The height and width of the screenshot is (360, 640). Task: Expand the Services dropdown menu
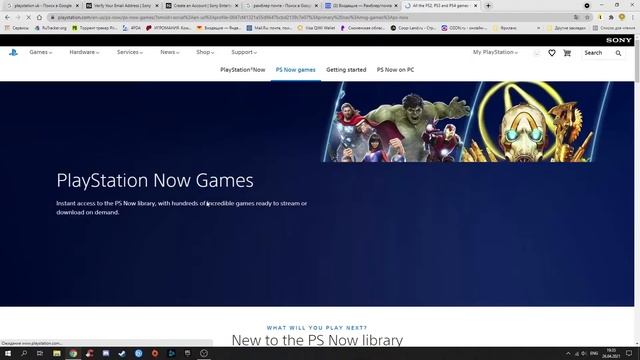click(x=130, y=52)
